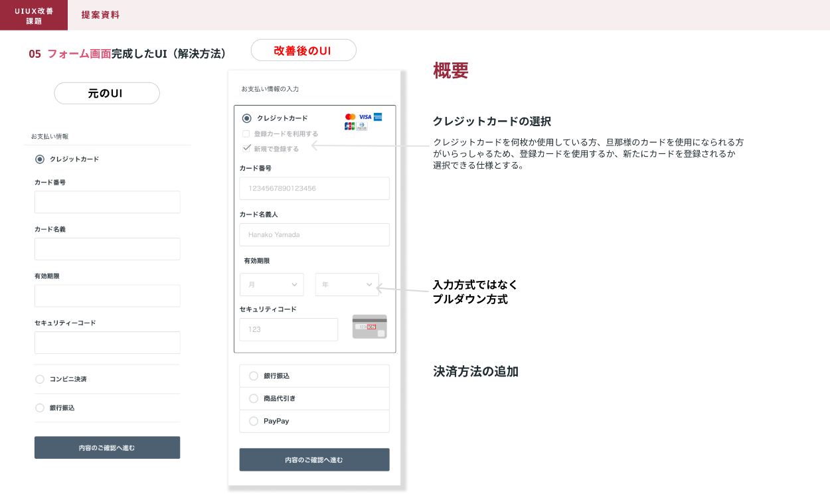Click the Hanako Yamada cardholder name field
Image resolution: width=830 pixels, height=504 pixels.
coord(314,234)
